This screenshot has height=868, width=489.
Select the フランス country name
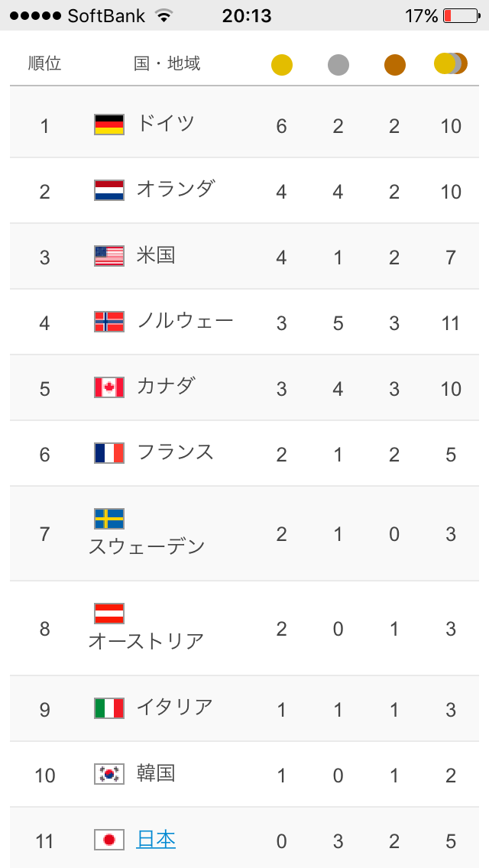[175, 452]
